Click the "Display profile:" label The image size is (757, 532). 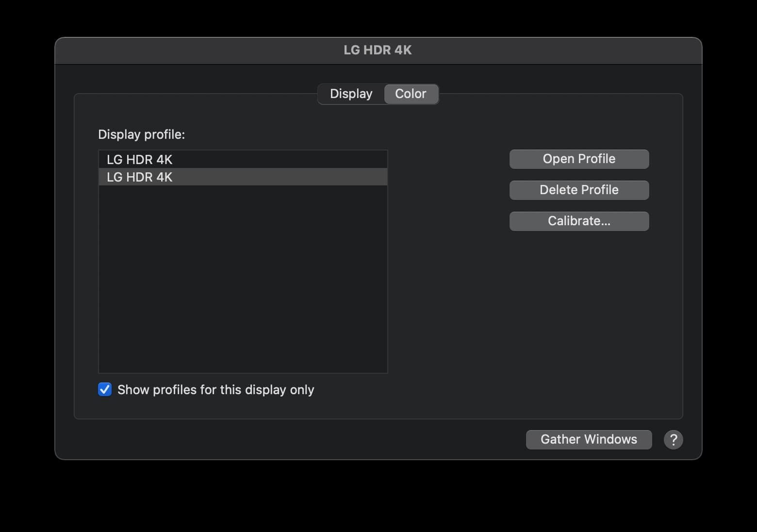tap(142, 134)
